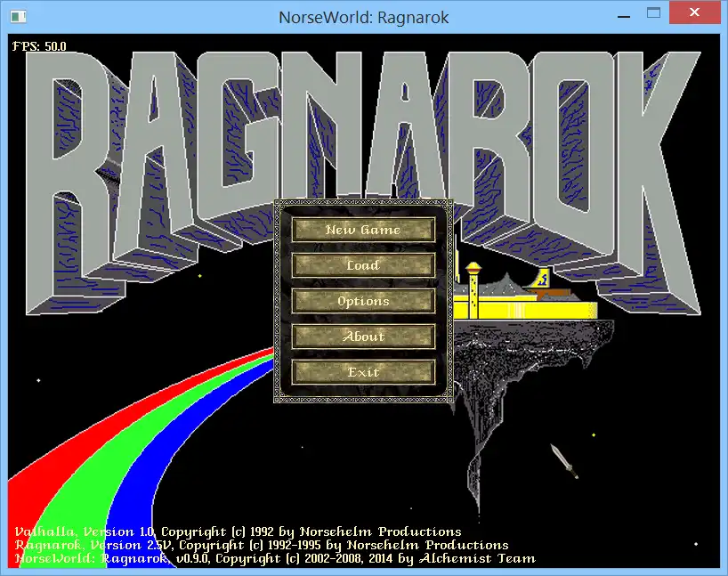The width and height of the screenshot is (728, 576).
Task: Click the Ragnarok Version 2.5V copyright line
Action: pyautogui.click(x=262, y=545)
